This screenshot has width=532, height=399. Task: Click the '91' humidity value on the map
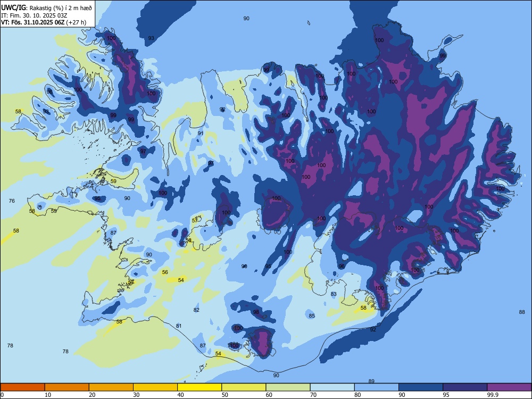click(201, 134)
